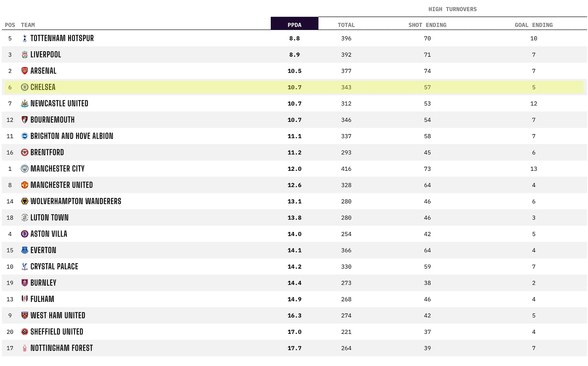Click the Brighton and Hove Albion crest
The width and height of the screenshot is (588, 366).
(x=25, y=136)
